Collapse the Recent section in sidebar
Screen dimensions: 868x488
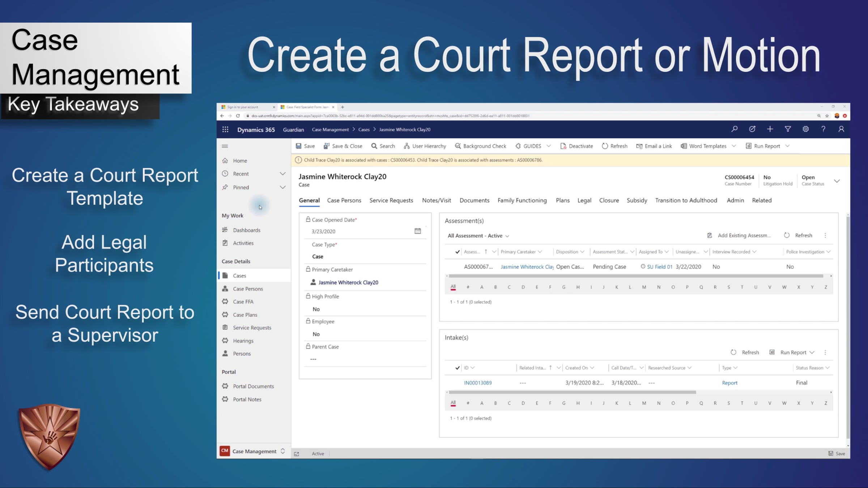pyautogui.click(x=283, y=174)
